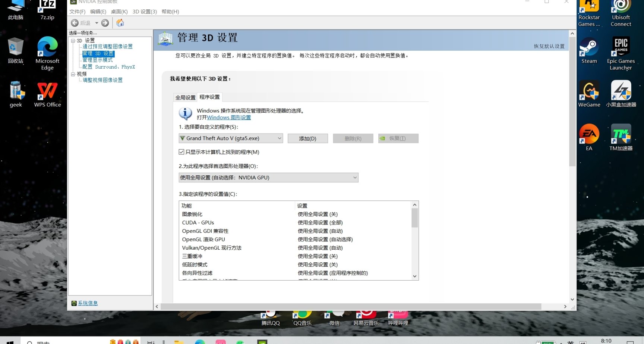Viewport: 644px width, 344px height.
Task: Click the information icon next to the Windows message
Action: pos(185,113)
